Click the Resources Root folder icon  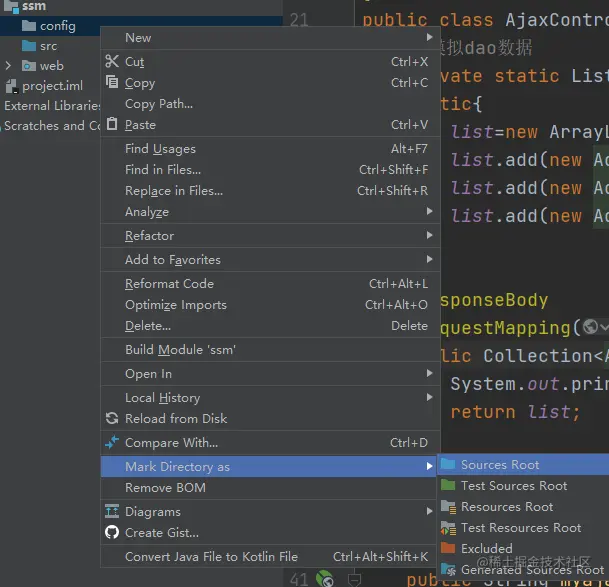[x=449, y=507]
